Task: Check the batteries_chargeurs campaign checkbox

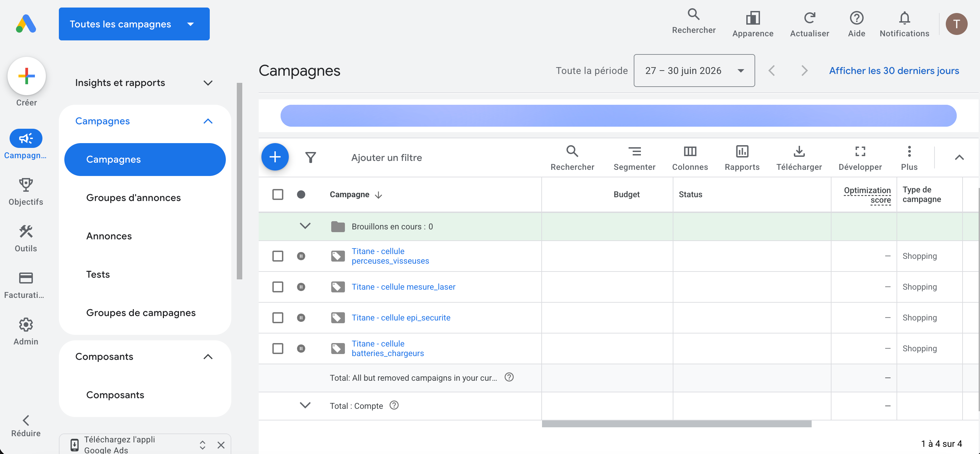Action: point(278,349)
